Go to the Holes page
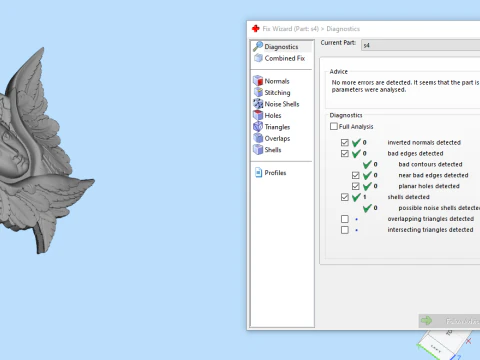 273,115
